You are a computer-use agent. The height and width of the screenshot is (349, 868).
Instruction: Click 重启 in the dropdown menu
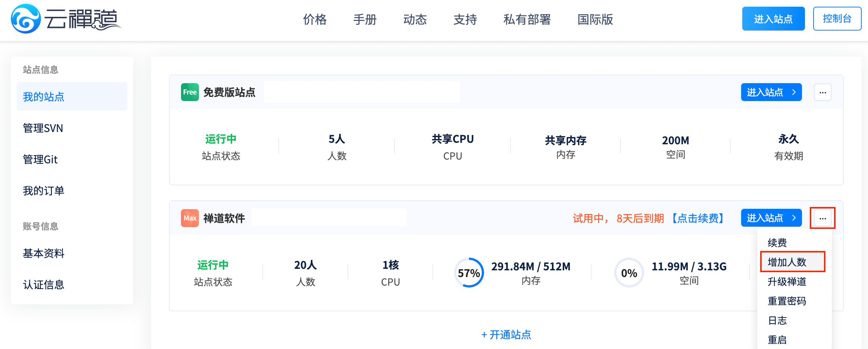pyautogui.click(x=777, y=340)
